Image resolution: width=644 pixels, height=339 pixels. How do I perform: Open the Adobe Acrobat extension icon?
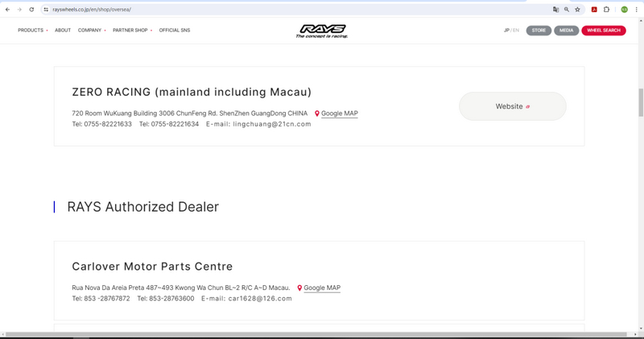(x=594, y=10)
